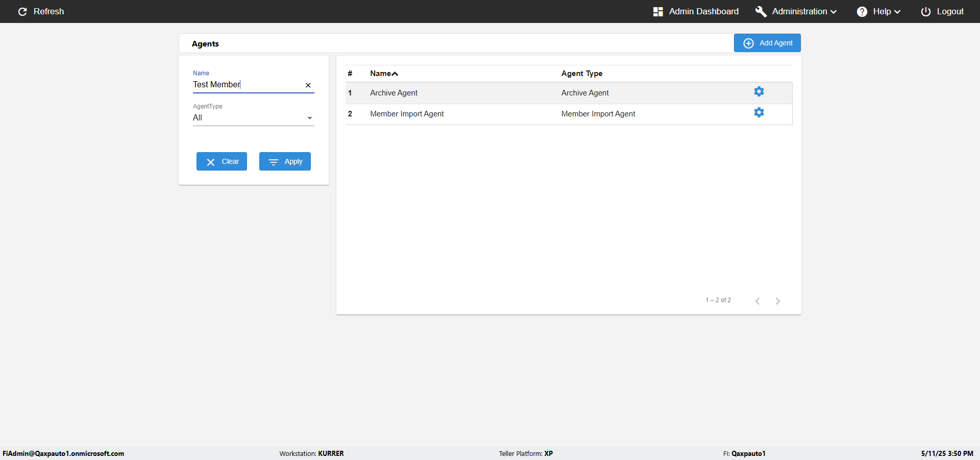Go to previous page of agents
This screenshot has width=980, height=460.
click(x=757, y=301)
